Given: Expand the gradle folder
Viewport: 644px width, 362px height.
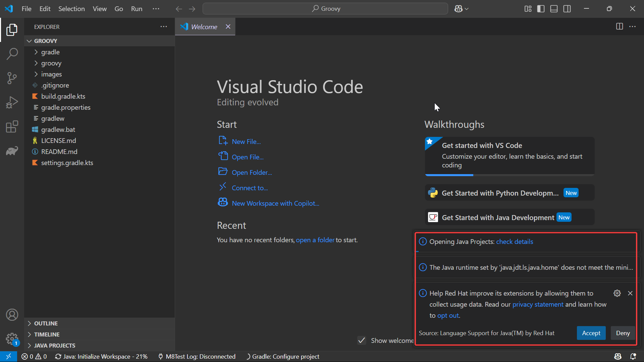Looking at the screenshot, I should (x=50, y=52).
